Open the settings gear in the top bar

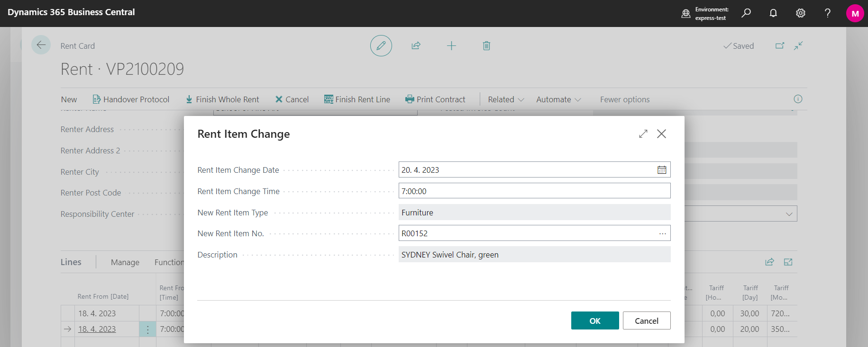800,13
